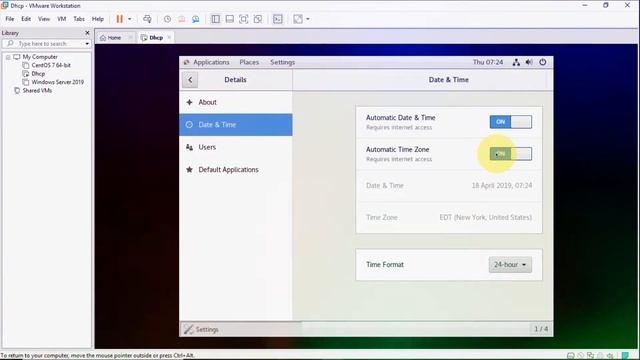The width and height of the screenshot is (640, 360).
Task: Click the 1 / 4 workspace switcher
Action: 541,329
